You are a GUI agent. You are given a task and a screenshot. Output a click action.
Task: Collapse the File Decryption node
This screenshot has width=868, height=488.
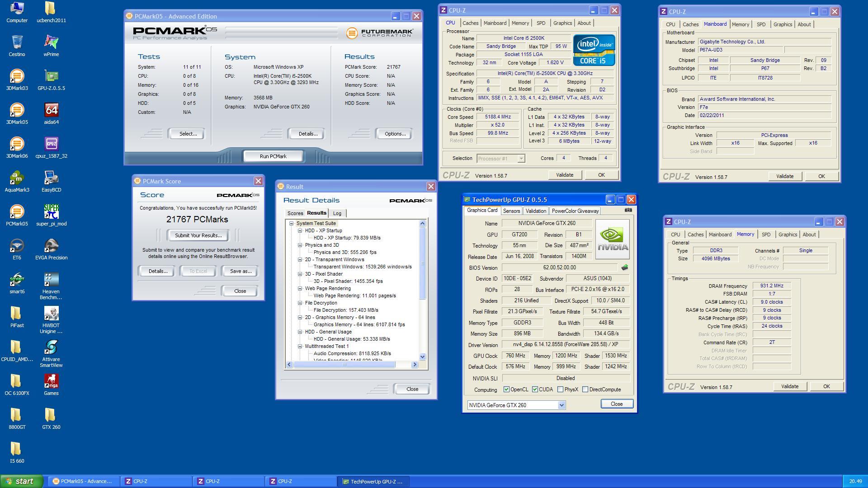point(300,303)
